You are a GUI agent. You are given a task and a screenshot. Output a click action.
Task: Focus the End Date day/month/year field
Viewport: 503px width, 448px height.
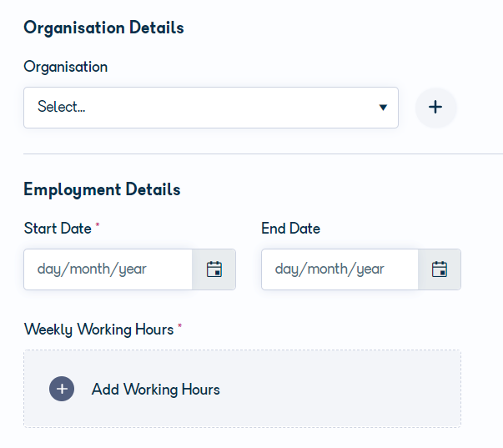pos(340,269)
